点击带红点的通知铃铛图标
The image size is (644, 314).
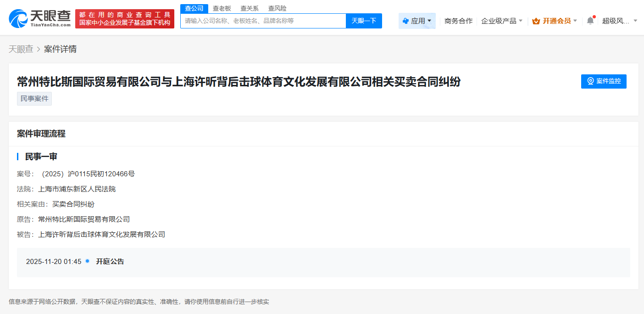[x=591, y=20]
